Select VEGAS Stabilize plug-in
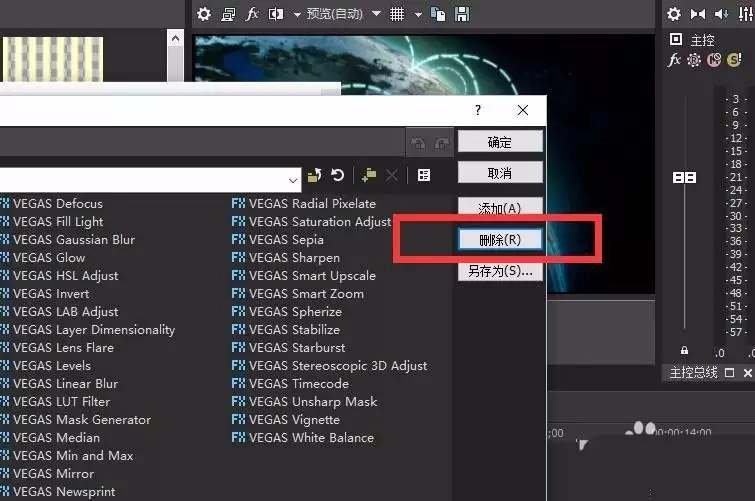 (x=286, y=330)
